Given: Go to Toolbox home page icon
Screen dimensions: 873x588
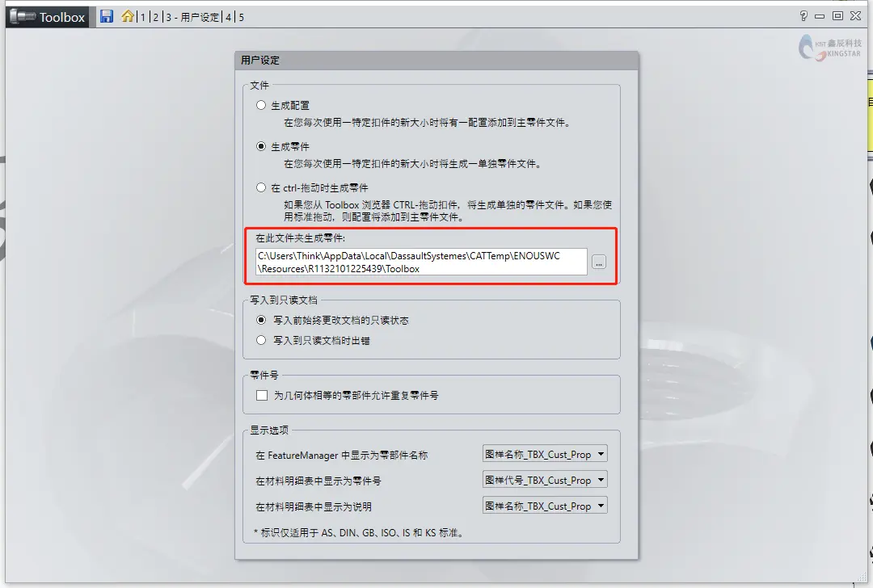Looking at the screenshot, I should pyautogui.click(x=128, y=16).
